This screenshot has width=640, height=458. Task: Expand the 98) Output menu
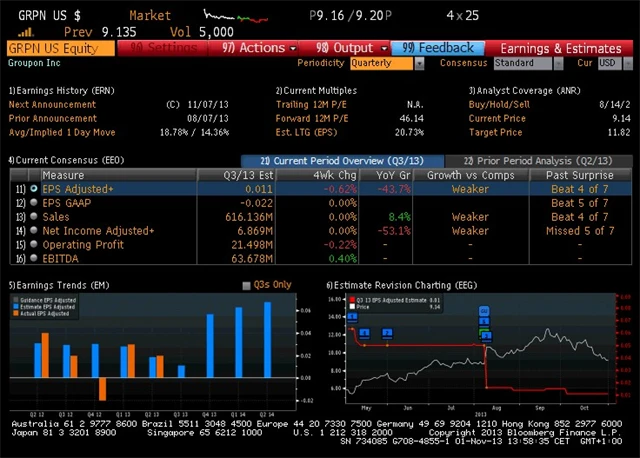[351, 48]
